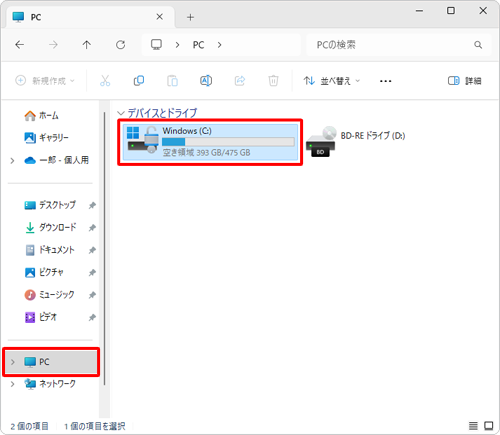Click PC in the address breadcrumb
This screenshot has width=500, height=435.
(198, 45)
